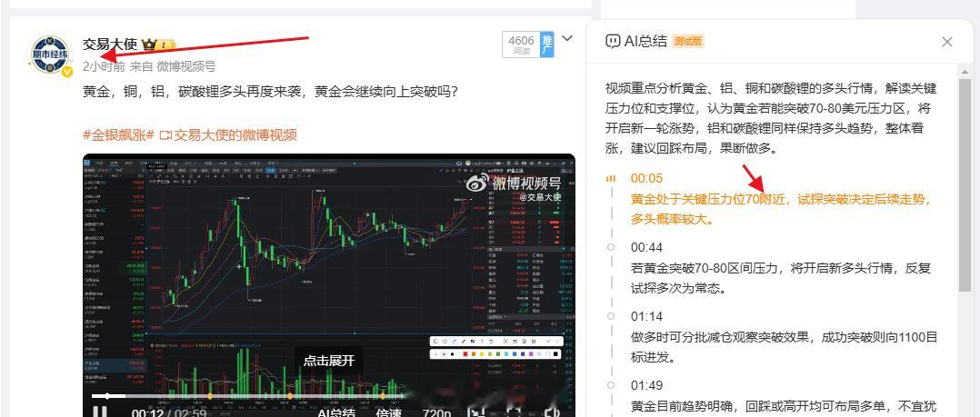Click the camera icon before 交易大使的微博视频

click(165, 134)
